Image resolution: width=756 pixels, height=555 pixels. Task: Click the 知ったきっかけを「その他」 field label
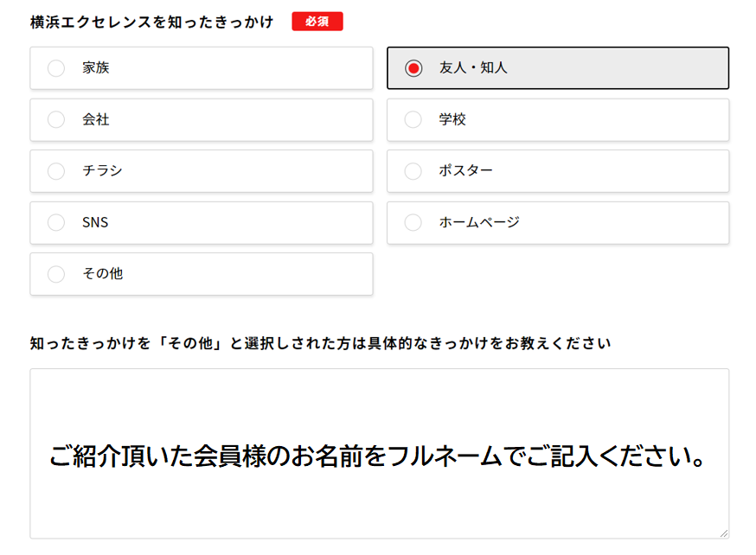pyautogui.click(x=320, y=343)
